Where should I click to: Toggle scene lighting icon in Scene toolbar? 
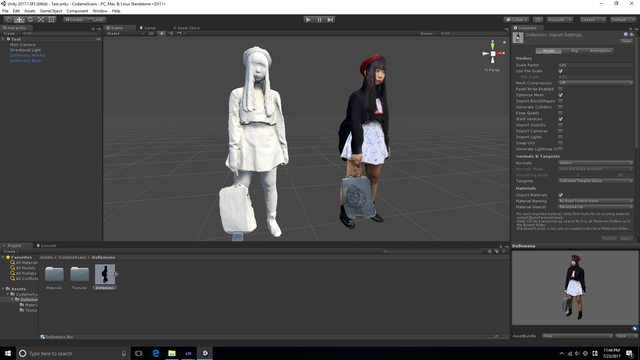(162, 33)
